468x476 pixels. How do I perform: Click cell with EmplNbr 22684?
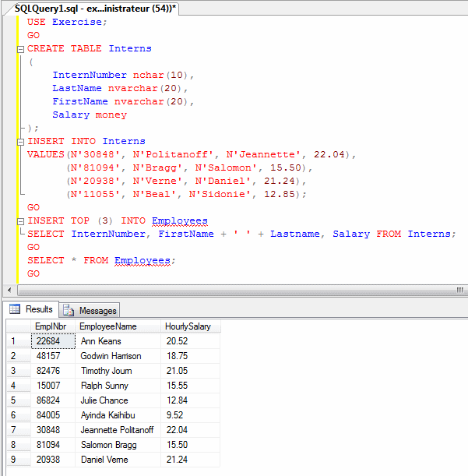(x=53, y=341)
